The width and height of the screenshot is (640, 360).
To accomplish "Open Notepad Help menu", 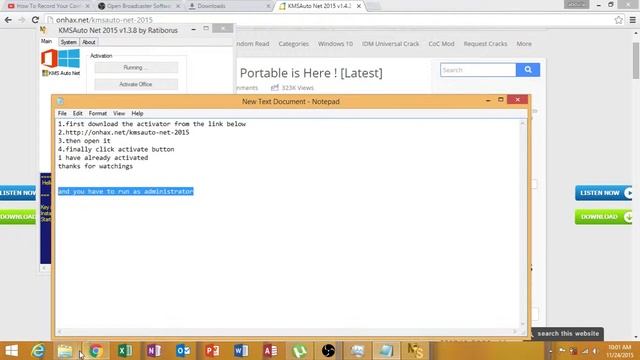I will click(x=137, y=113).
